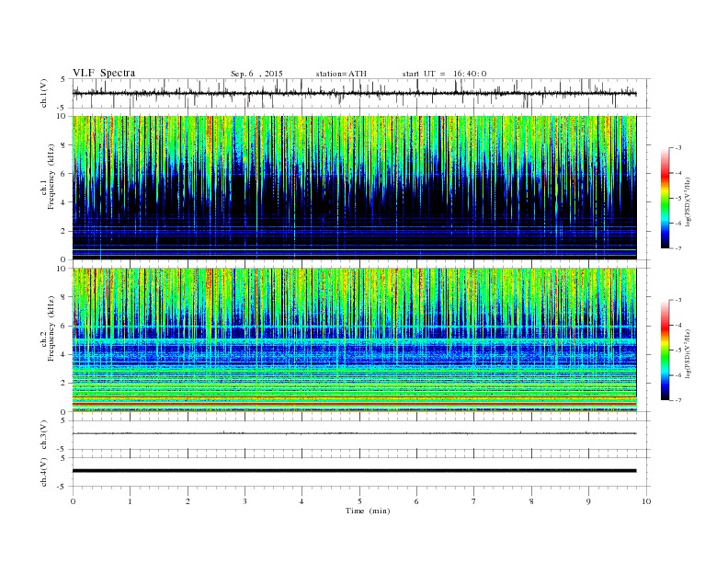Screen dimensions: 728x563
Task: Click the '-3' tick on ch.1 color bar
Action: pos(678,148)
